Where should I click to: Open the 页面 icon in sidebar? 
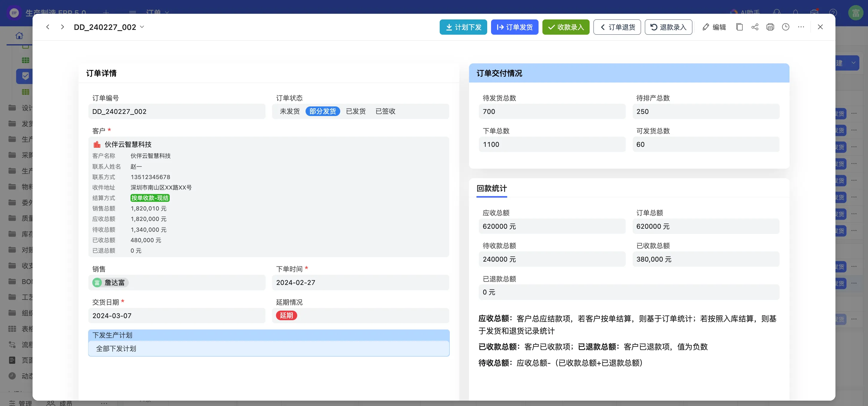point(12,360)
